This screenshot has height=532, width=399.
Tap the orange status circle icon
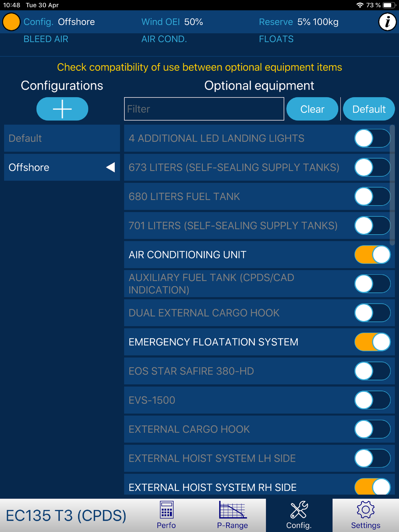[11, 22]
